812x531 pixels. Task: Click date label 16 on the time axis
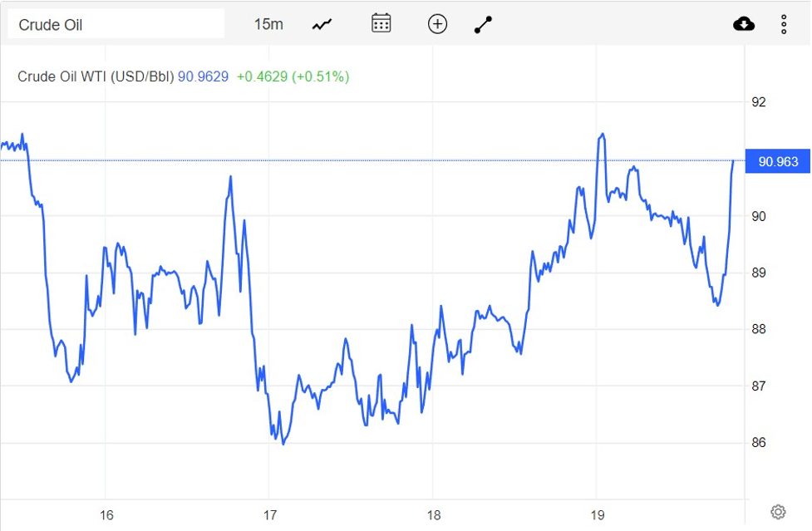pos(106,515)
